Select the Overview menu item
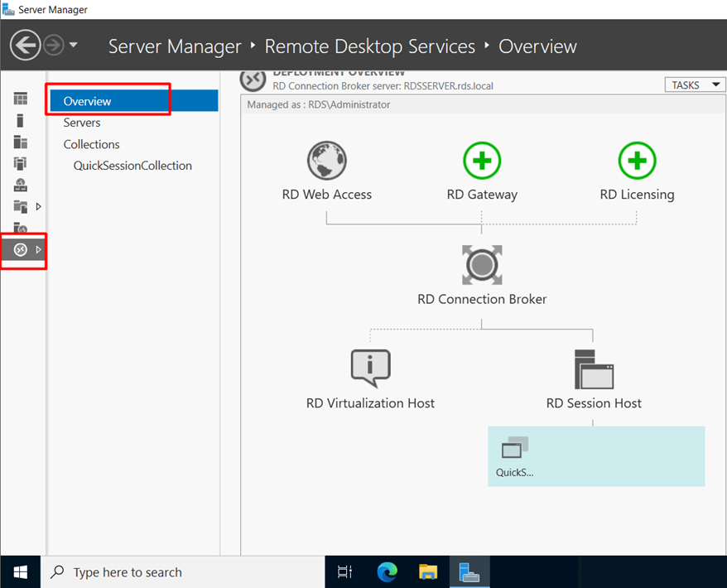Screen dimensions: 727x588 coord(134,101)
